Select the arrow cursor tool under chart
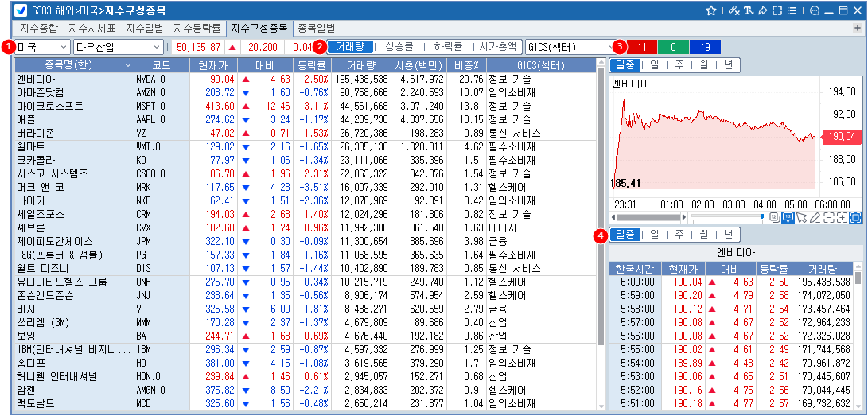This screenshot has width=868, height=416. 801,217
